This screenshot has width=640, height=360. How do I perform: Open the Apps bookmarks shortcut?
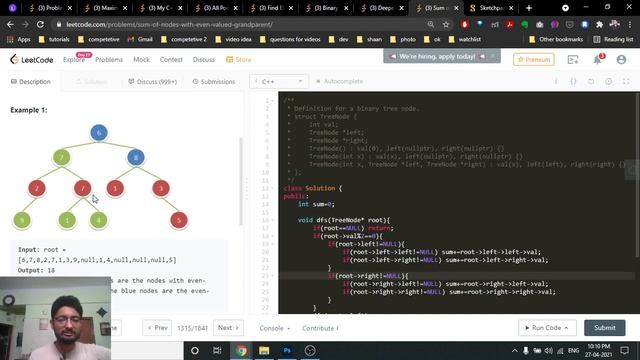pos(19,39)
